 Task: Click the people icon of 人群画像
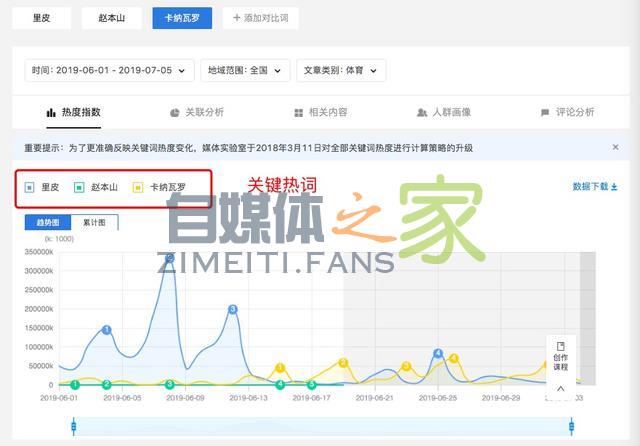pyautogui.click(x=422, y=113)
